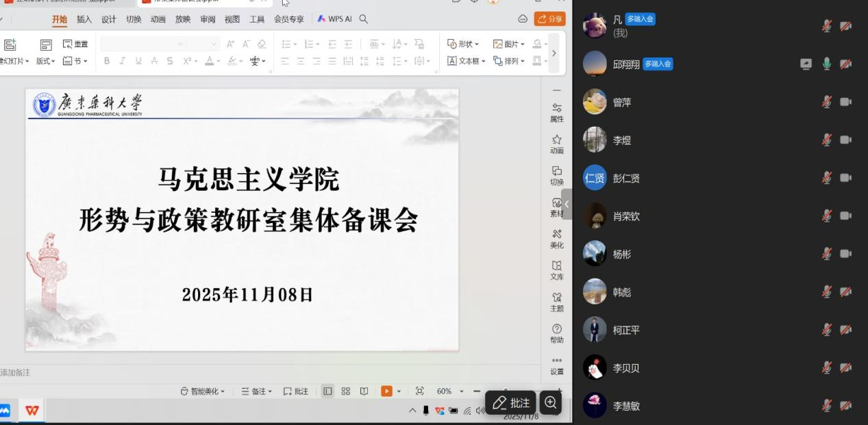Switch to the 插入 ribbon tab
Viewport: 868px width, 425px height.
(84, 19)
